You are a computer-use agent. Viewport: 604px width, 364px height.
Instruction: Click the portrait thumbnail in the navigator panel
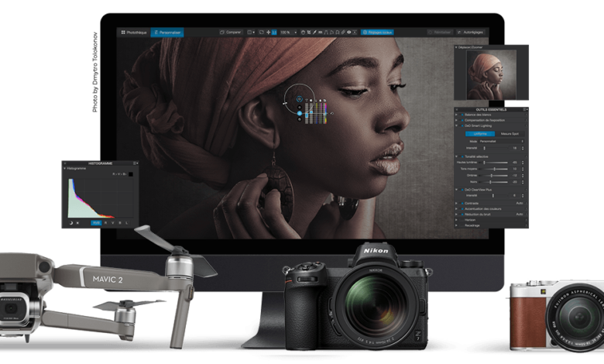491,74
